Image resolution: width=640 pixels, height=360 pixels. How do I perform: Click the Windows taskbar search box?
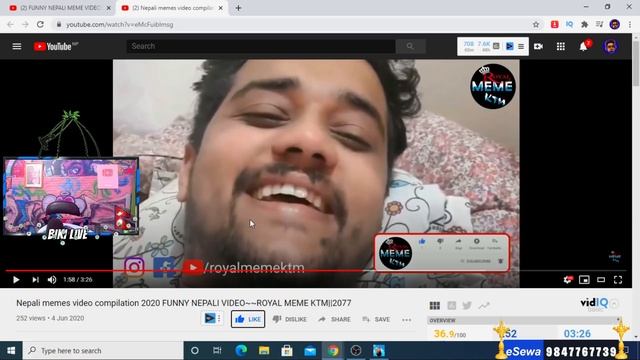click(103, 351)
